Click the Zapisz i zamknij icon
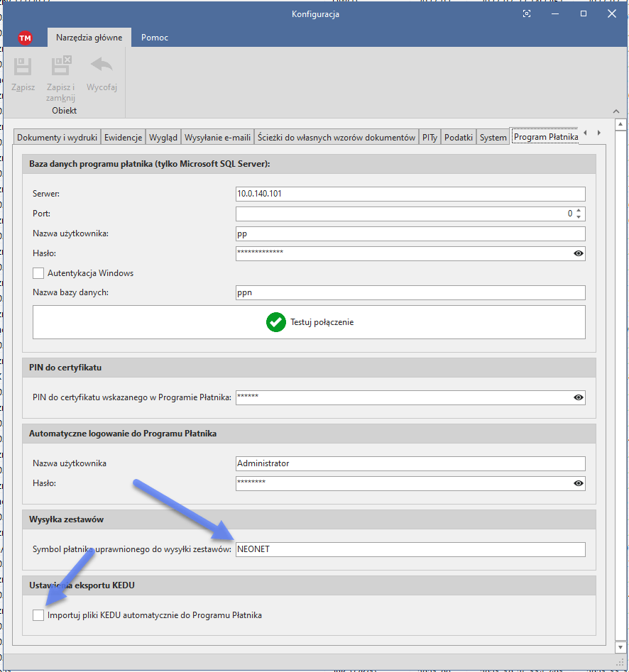Image resolution: width=629 pixels, height=672 pixels. [x=60, y=67]
